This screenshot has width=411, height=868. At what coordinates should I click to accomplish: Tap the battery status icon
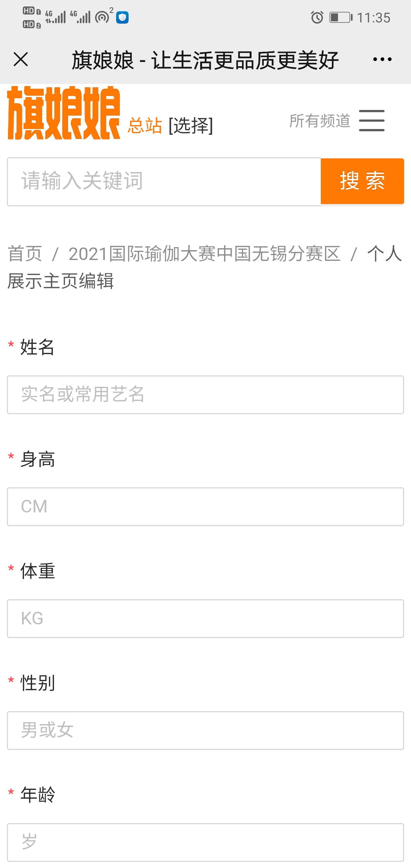click(341, 18)
